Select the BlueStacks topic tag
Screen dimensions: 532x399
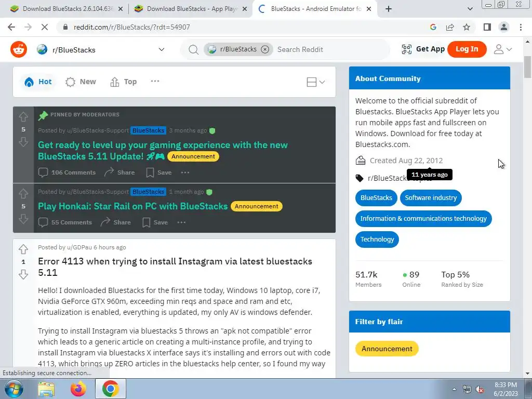pyautogui.click(x=376, y=198)
